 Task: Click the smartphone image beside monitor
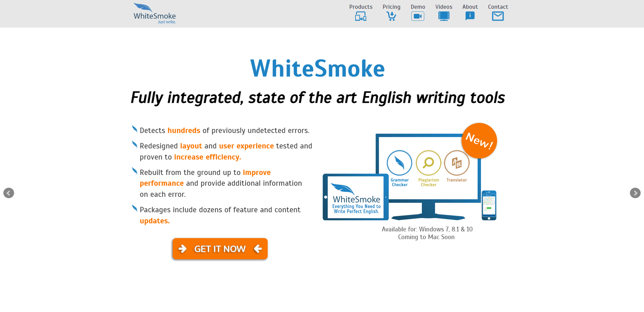489,205
